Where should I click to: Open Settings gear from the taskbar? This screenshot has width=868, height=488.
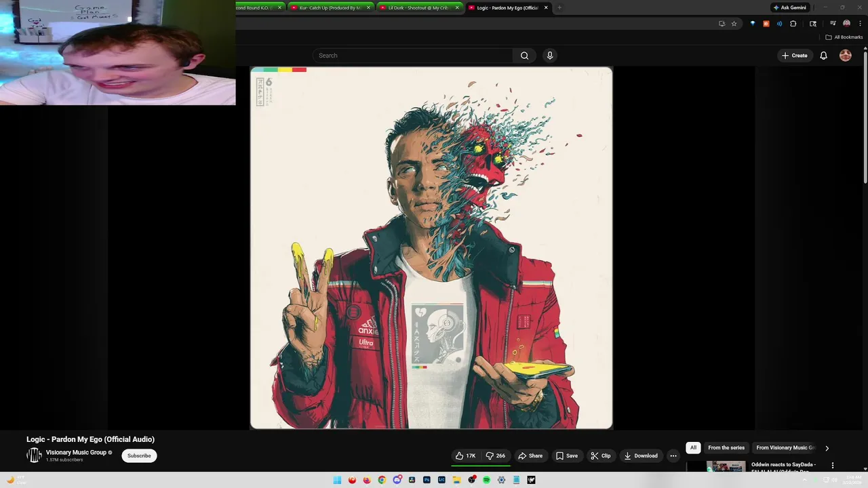tap(501, 480)
